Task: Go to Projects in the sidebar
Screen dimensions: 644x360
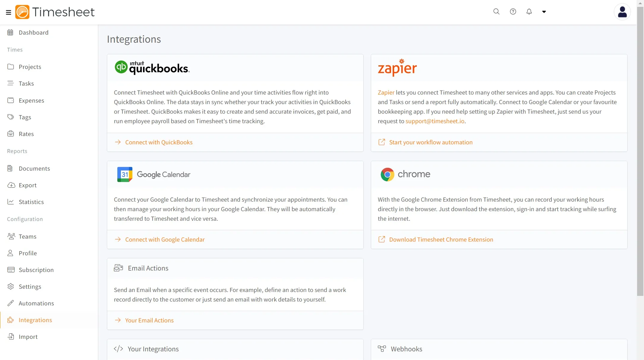Action: (x=30, y=67)
